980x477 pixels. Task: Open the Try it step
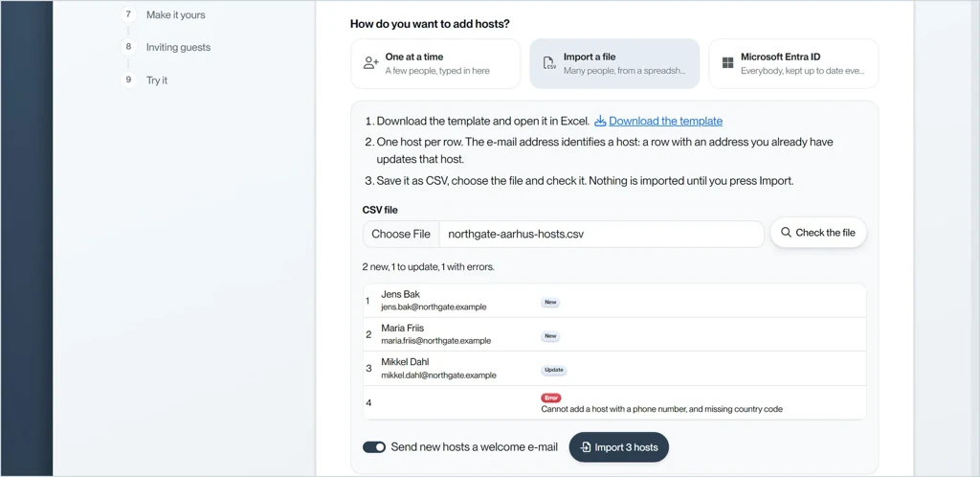157,80
